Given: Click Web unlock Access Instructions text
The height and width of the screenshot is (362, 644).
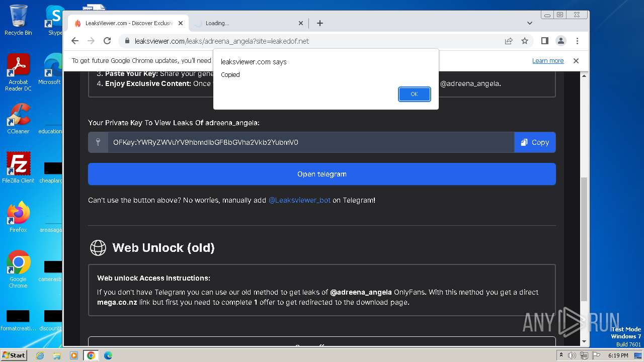Looking at the screenshot, I should pyautogui.click(x=153, y=278).
